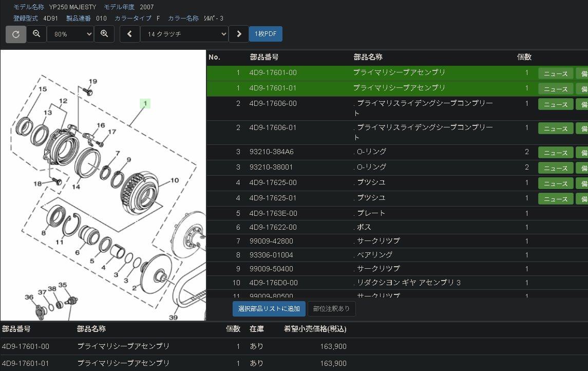Click the 1枚PDF button
This screenshot has height=371, width=588.
(265, 34)
